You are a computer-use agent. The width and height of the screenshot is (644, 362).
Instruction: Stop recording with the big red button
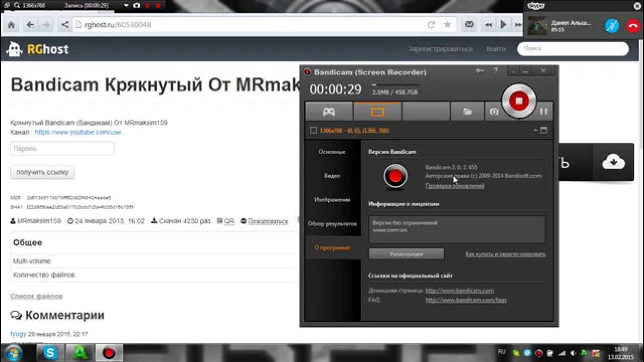519,101
